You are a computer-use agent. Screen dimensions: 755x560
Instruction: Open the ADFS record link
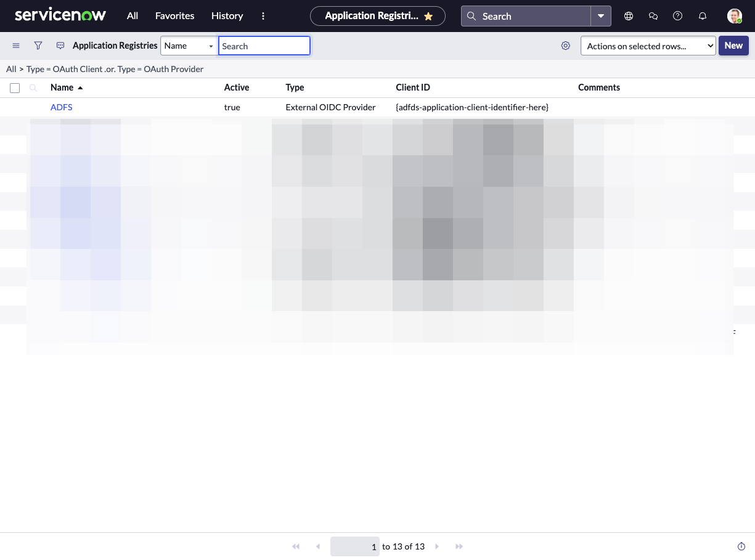pos(62,107)
